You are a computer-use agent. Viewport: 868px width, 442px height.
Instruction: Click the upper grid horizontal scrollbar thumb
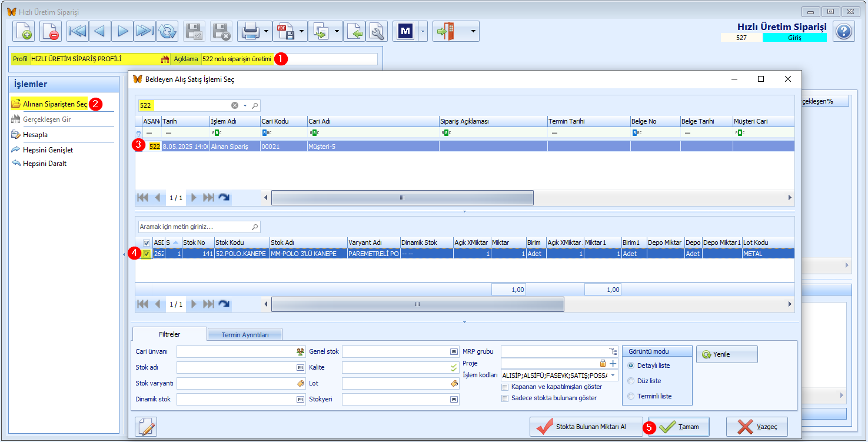click(x=402, y=198)
